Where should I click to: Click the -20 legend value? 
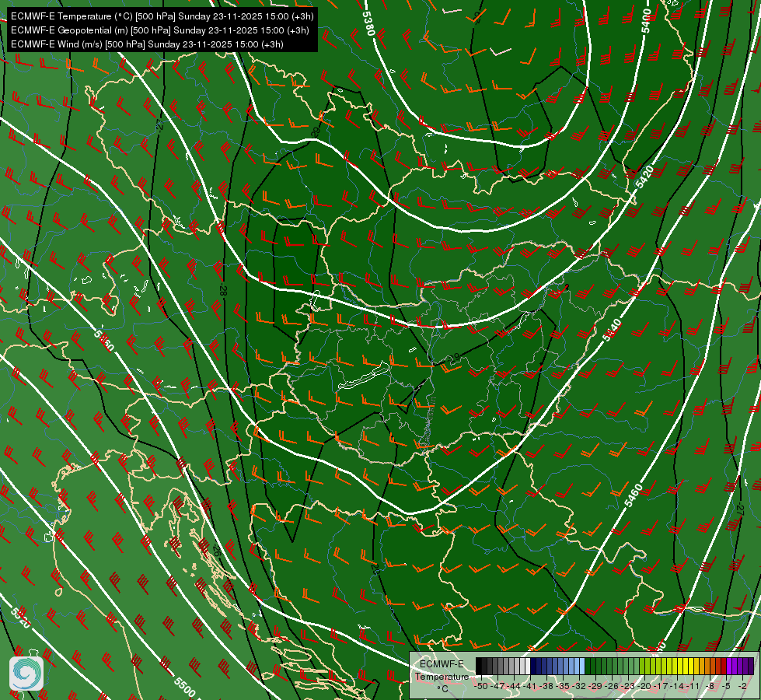coord(644,686)
